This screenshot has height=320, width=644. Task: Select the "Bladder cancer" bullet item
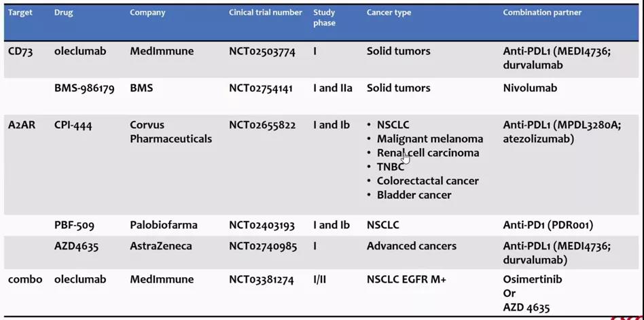pos(414,195)
